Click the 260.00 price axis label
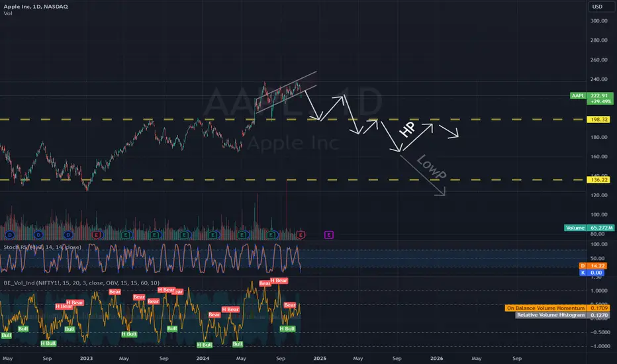 tap(599, 60)
